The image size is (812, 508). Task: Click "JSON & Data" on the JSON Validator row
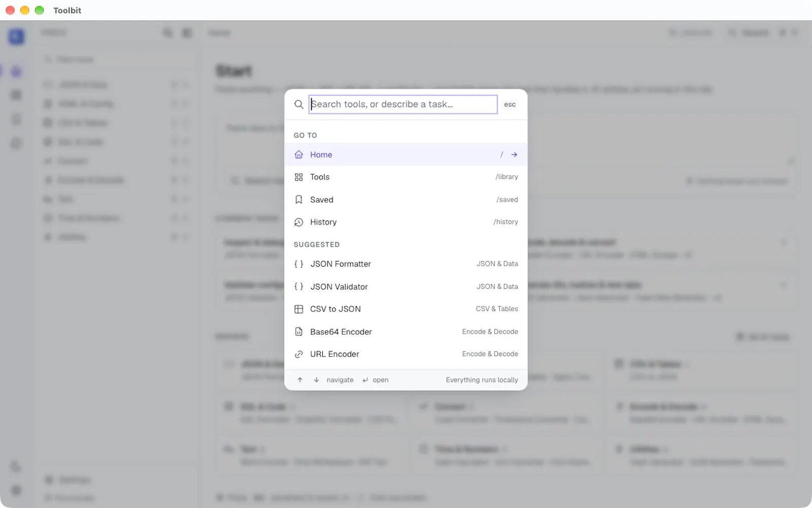pyautogui.click(x=497, y=287)
